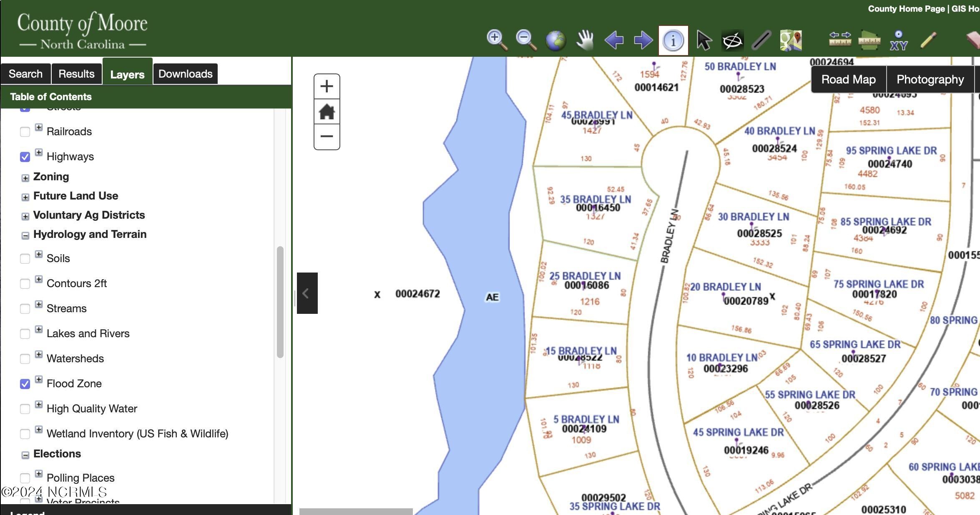Viewport: 980px width, 515px height.
Task: Collapse side panel with arrow handle
Action: (307, 293)
